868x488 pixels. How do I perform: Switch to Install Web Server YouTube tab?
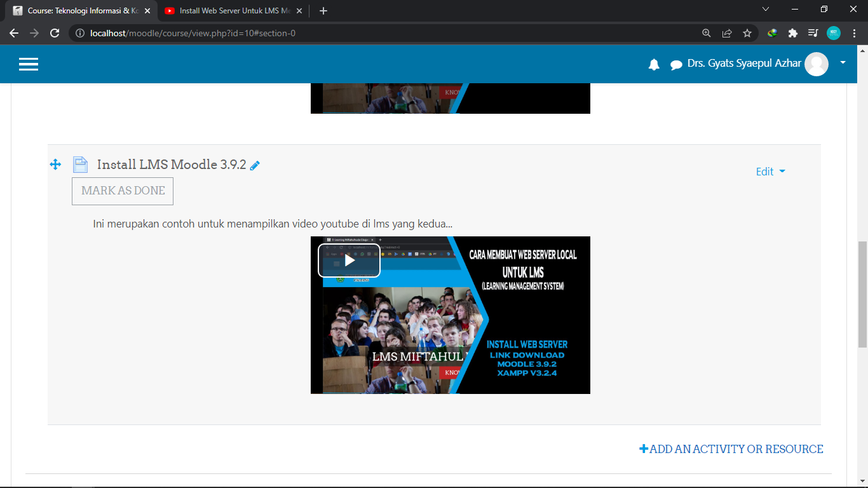tap(232, 11)
